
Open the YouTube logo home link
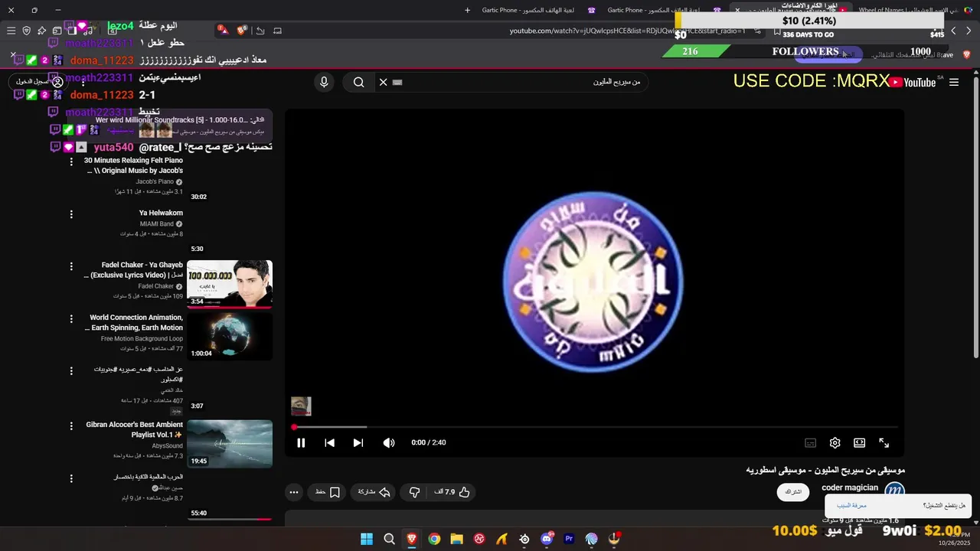(913, 82)
